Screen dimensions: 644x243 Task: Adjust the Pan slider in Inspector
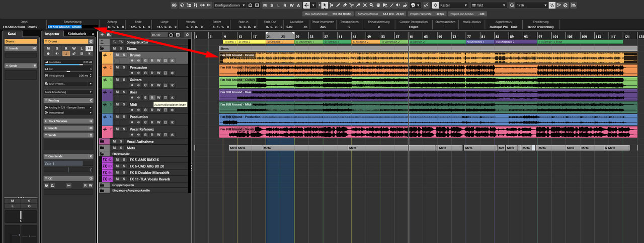[x=68, y=71]
